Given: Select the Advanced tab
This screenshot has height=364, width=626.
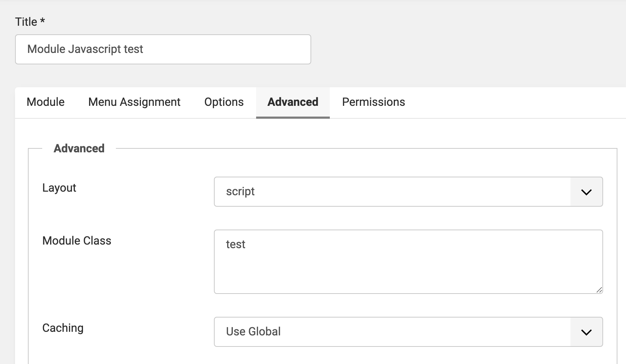Looking at the screenshot, I should [x=293, y=102].
